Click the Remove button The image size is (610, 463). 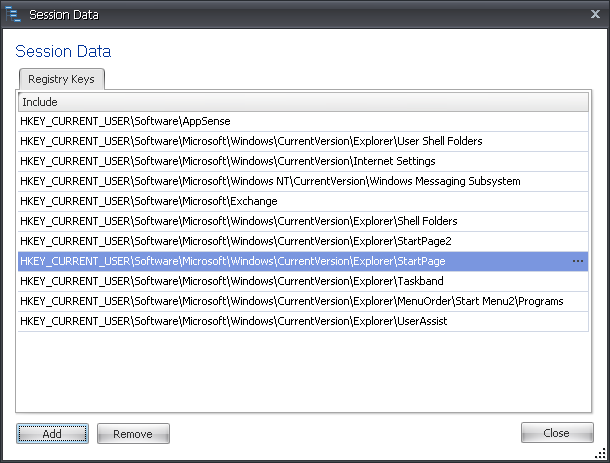pos(133,433)
